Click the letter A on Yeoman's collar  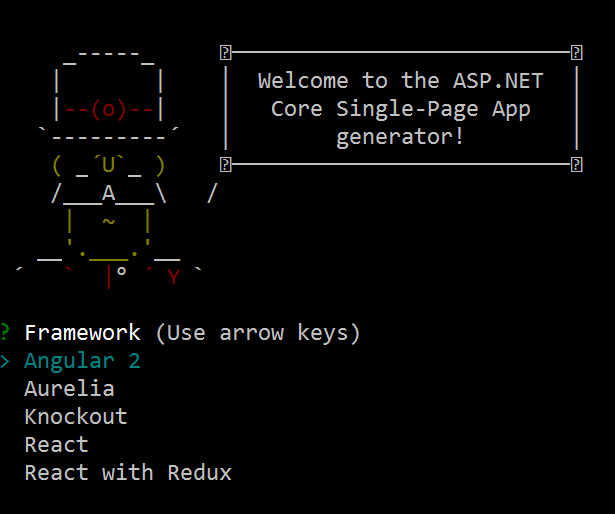click(109, 193)
